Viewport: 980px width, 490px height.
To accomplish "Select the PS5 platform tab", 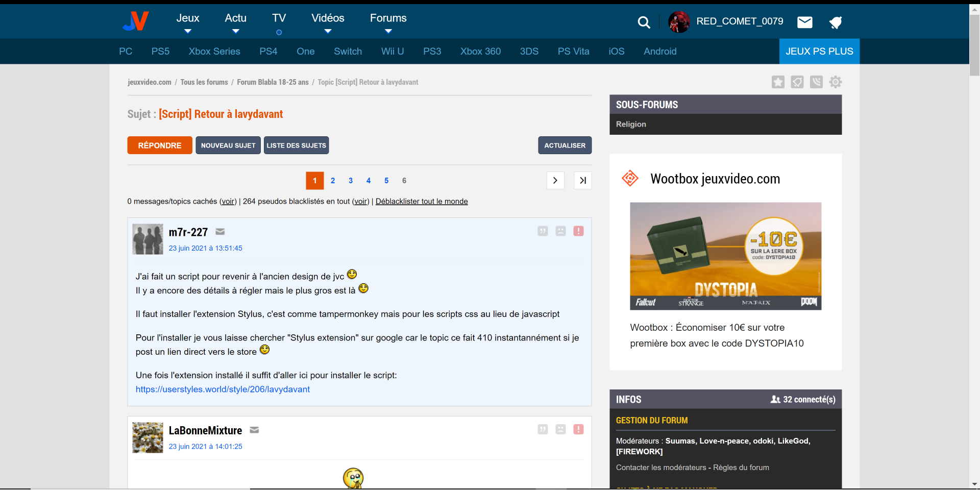I will (x=160, y=51).
